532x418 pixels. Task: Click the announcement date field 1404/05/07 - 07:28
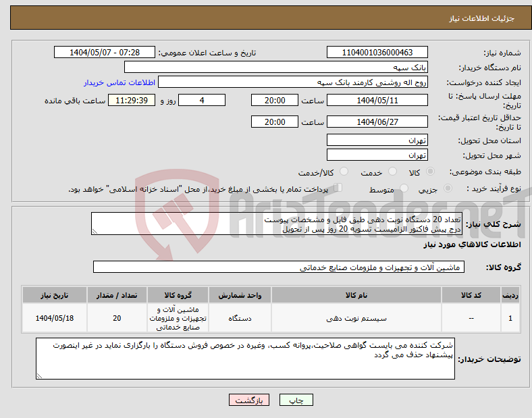pyautogui.click(x=105, y=52)
